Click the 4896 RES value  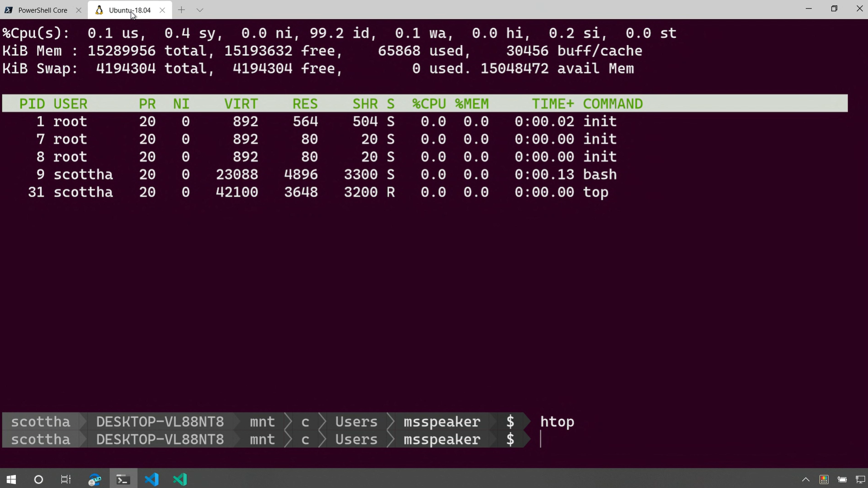pyautogui.click(x=301, y=174)
